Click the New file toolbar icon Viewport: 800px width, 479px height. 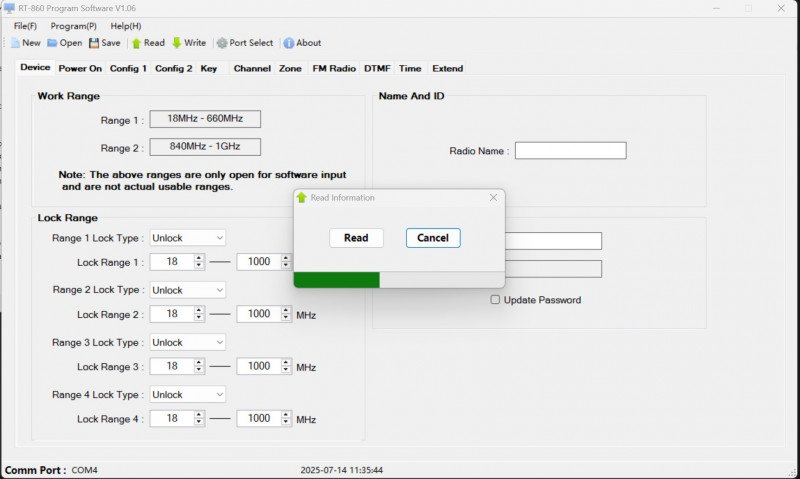pos(16,43)
